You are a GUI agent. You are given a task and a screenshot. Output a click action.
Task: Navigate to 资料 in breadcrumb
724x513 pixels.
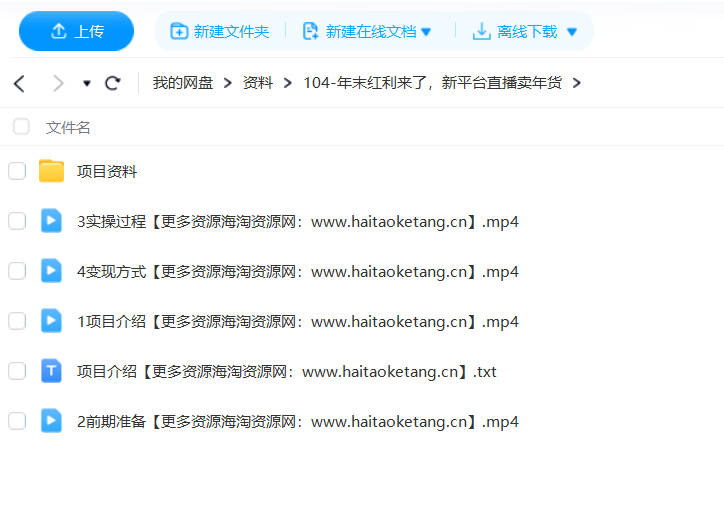pos(258,83)
